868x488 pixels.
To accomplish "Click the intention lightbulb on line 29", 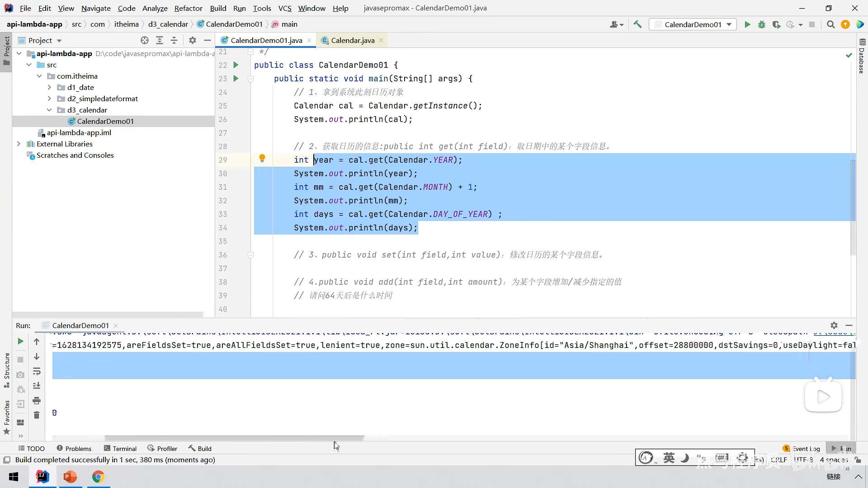I will (262, 158).
